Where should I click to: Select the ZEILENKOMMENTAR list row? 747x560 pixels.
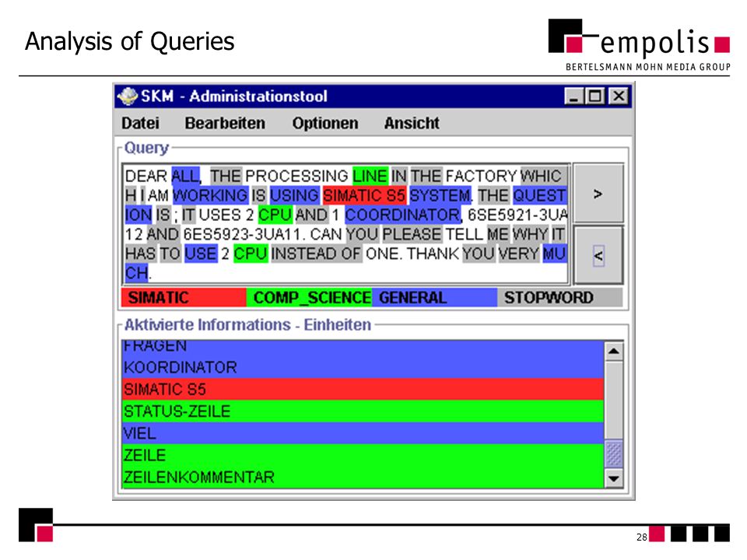click(363, 477)
